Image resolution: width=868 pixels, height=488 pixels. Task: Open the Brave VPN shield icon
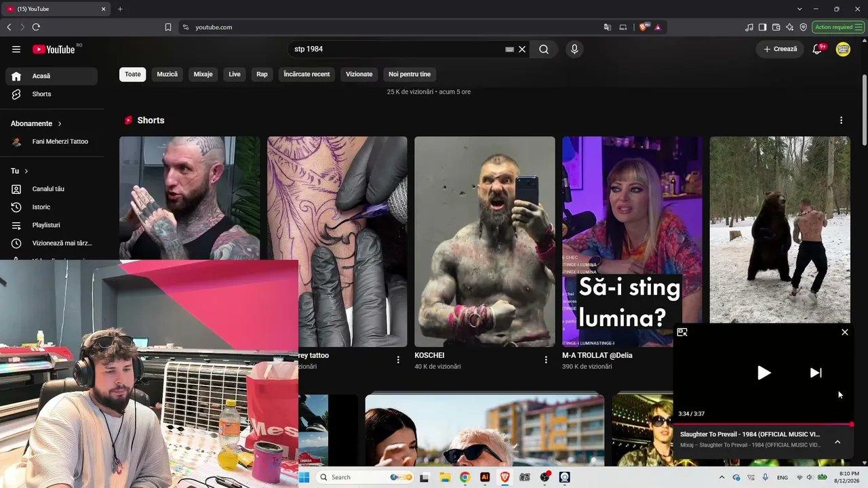click(x=803, y=27)
